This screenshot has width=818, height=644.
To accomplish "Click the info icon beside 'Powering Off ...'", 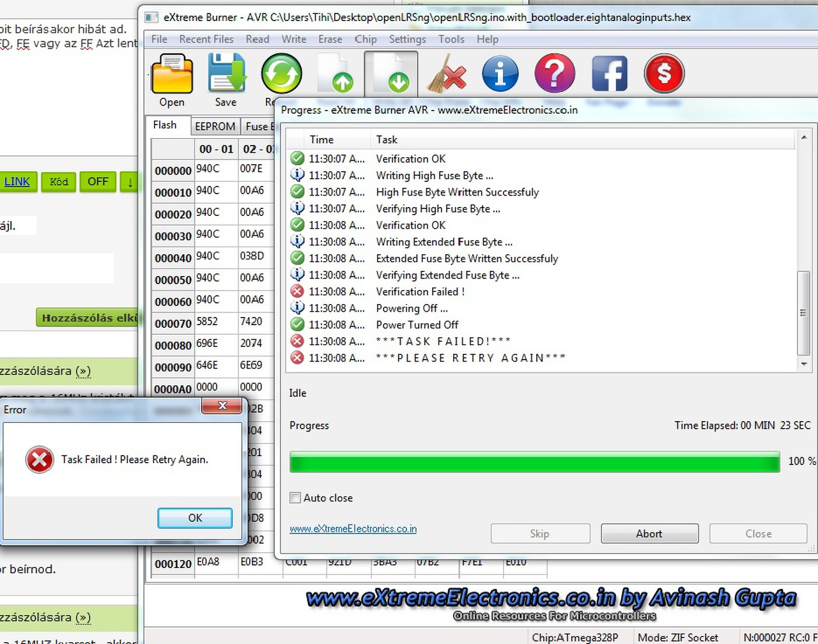I will click(297, 308).
